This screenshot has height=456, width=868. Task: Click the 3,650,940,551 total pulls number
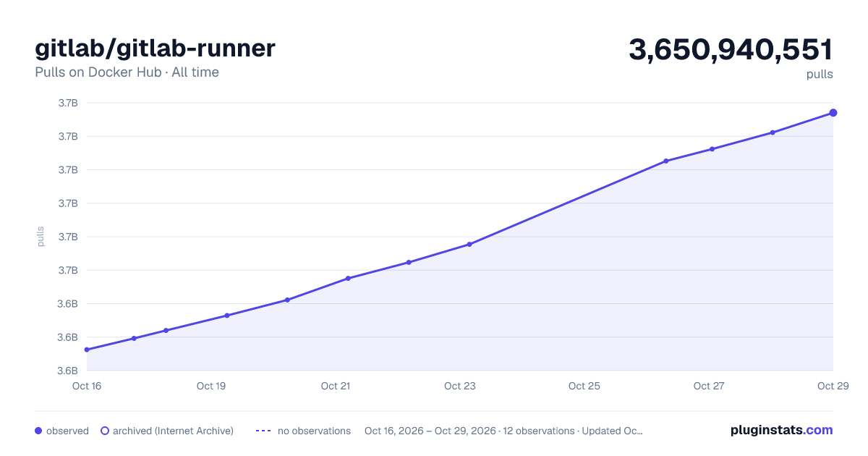point(731,49)
